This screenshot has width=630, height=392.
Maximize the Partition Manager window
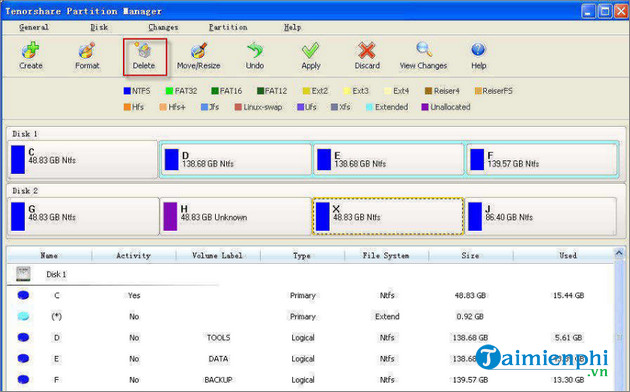[x=605, y=11]
